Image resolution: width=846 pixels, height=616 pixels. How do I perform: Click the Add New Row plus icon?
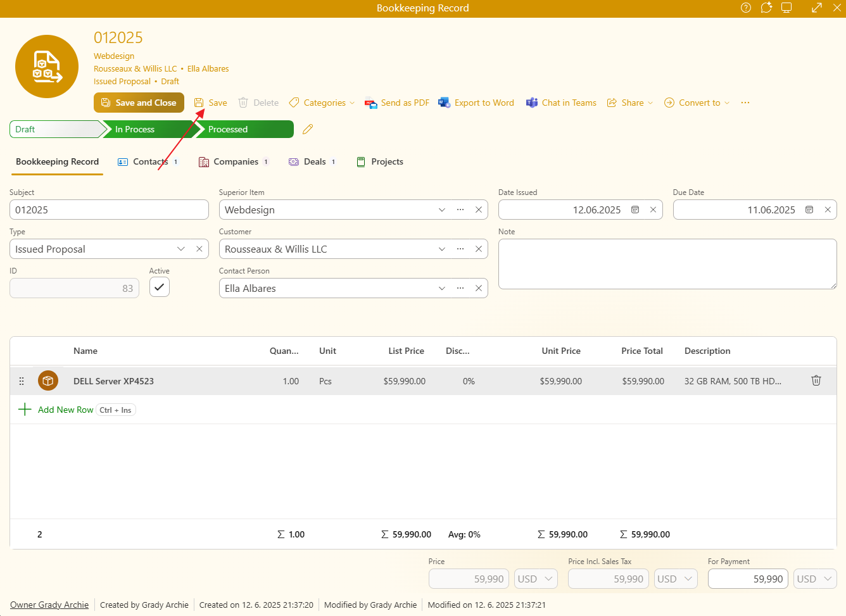point(25,409)
